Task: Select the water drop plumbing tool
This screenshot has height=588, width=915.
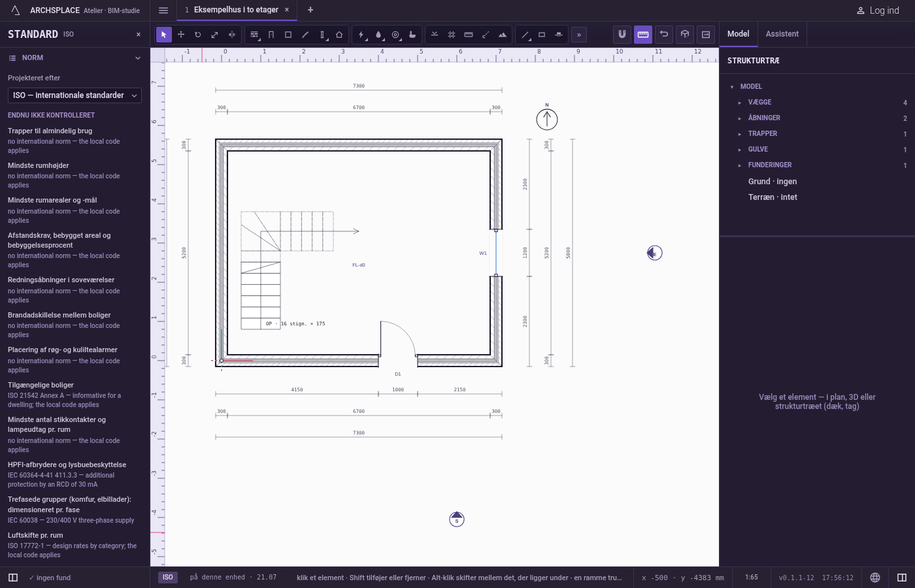Action: 378,35
